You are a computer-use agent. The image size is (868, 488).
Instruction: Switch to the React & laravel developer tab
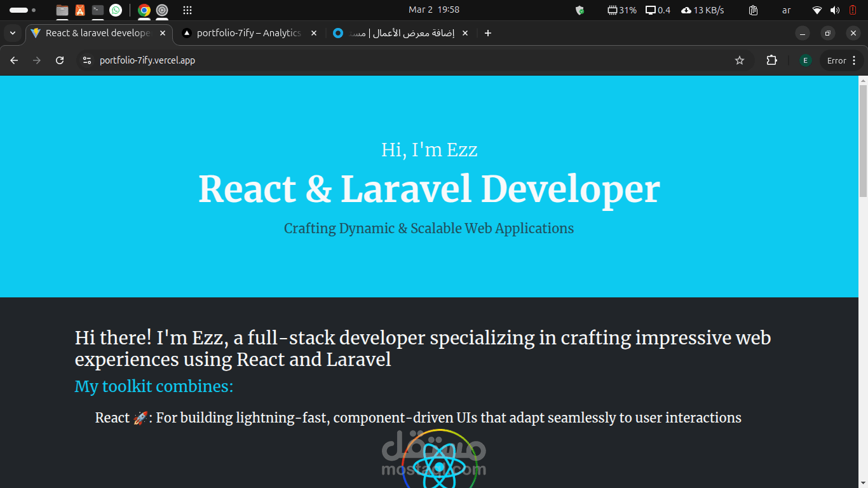point(98,33)
